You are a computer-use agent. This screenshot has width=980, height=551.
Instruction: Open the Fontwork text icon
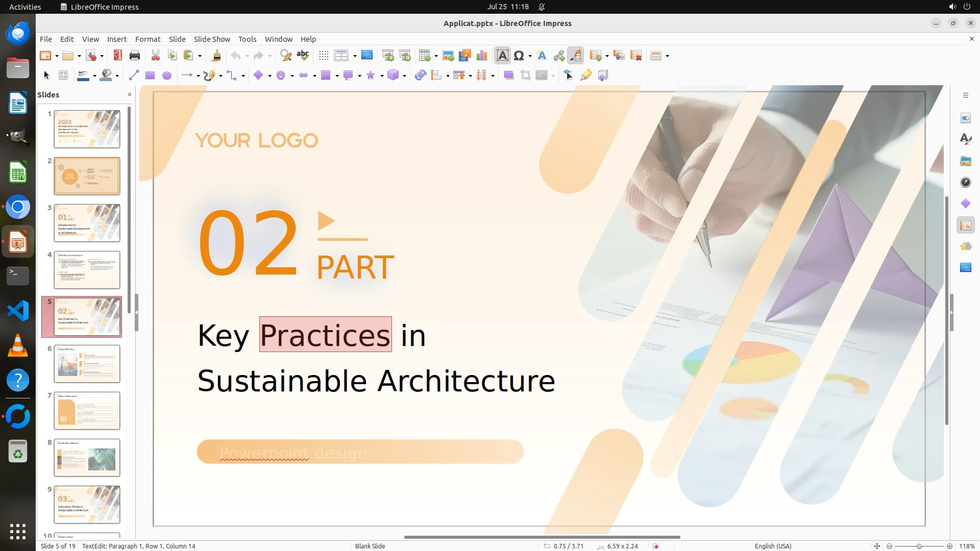pos(542,56)
